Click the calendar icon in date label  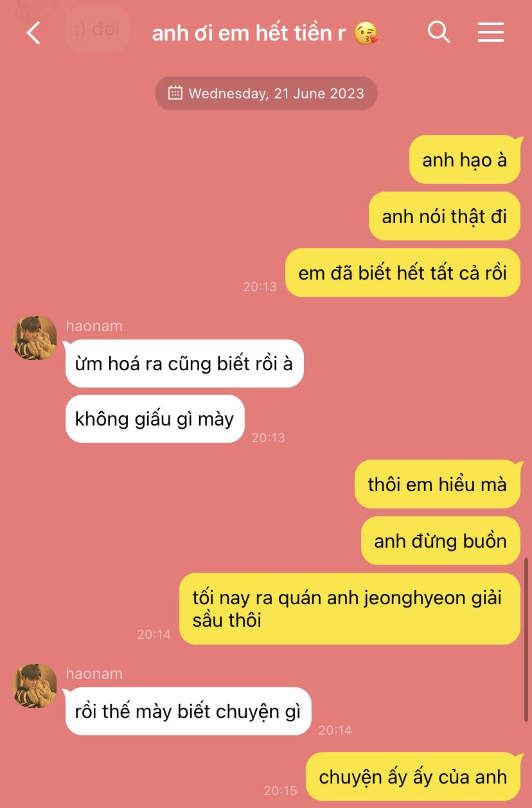coord(175,93)
